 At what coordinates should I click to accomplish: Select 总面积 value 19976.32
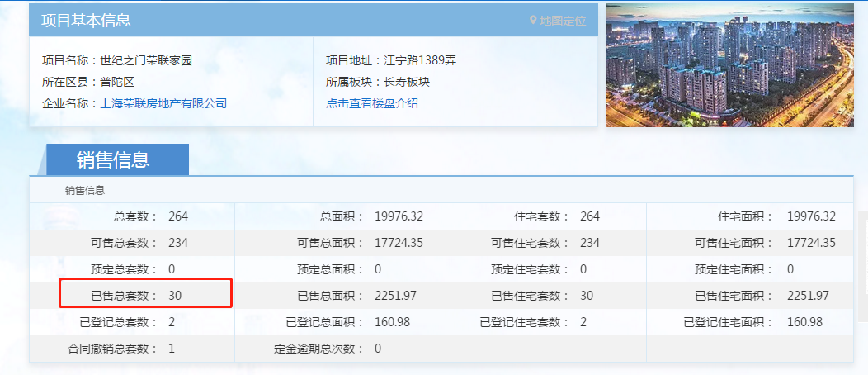click(399, 216)
